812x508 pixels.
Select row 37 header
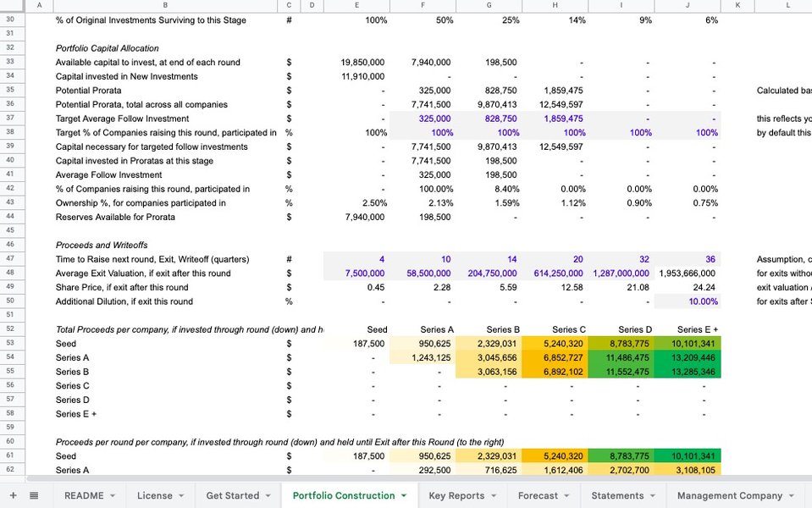pyautogui.click(x=12, y=118)
